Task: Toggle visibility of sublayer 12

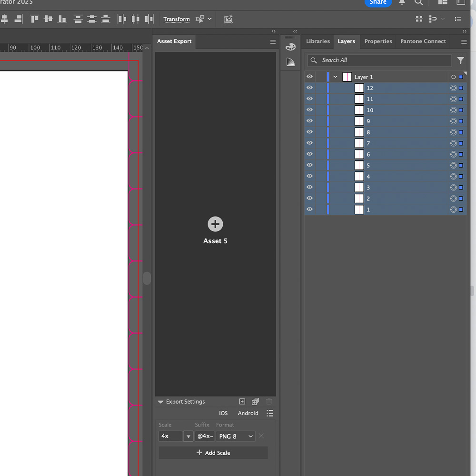Action: [309, 88]
